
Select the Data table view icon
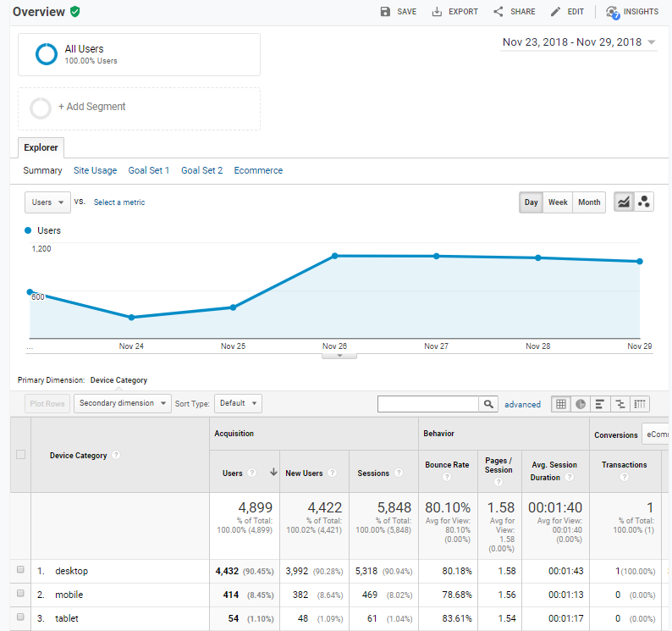[560, 404]
